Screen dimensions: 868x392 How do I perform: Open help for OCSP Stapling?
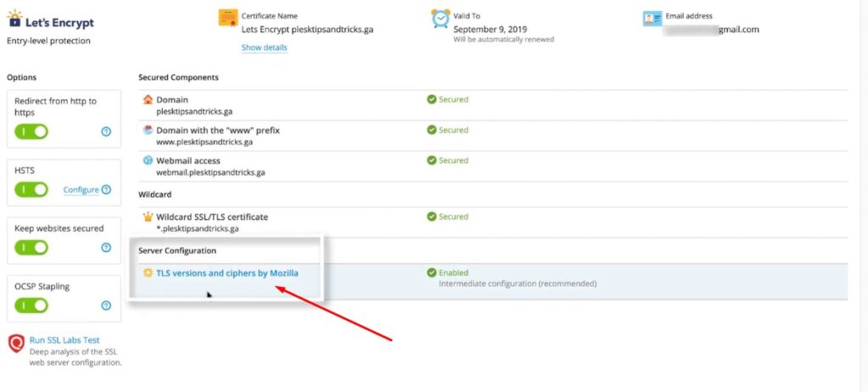(x=106, y=306)
